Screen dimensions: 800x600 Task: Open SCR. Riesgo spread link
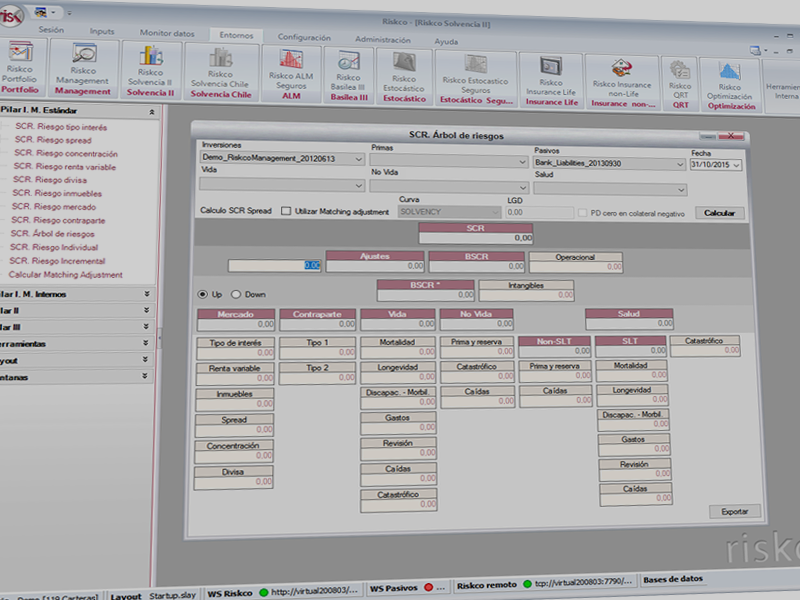click(x=53, y=140)
